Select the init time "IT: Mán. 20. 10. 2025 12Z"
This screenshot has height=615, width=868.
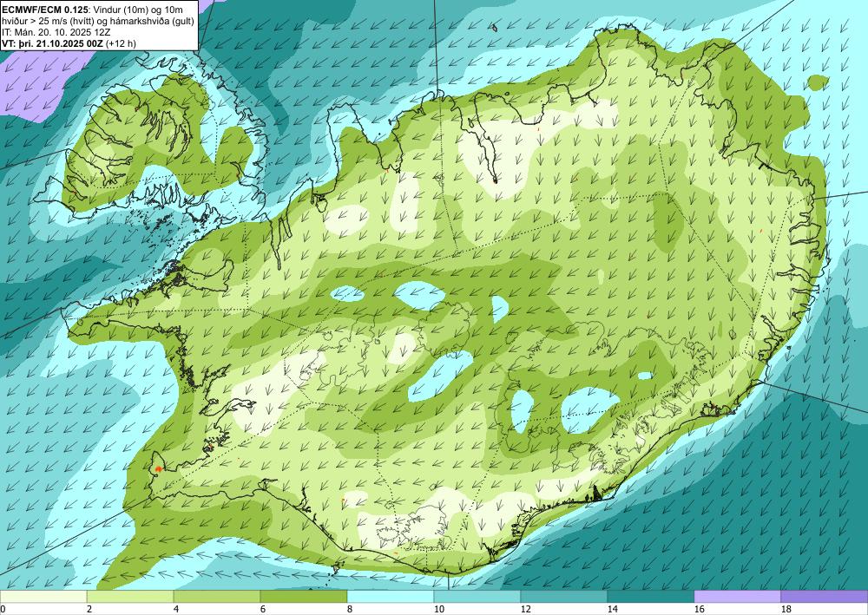56,32
